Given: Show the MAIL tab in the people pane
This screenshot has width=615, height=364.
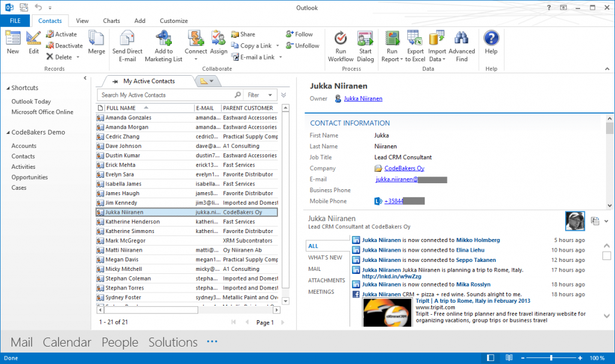Looking at the screenshot, I should pos(315,268).
